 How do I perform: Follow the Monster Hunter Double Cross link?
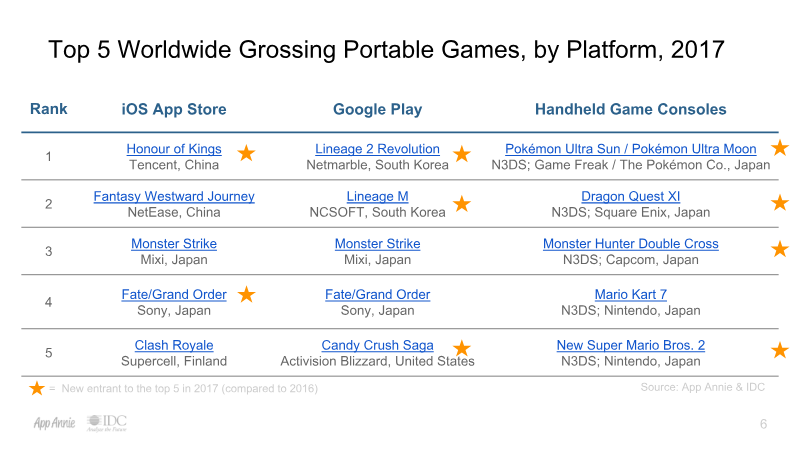(x=630, y=243)
